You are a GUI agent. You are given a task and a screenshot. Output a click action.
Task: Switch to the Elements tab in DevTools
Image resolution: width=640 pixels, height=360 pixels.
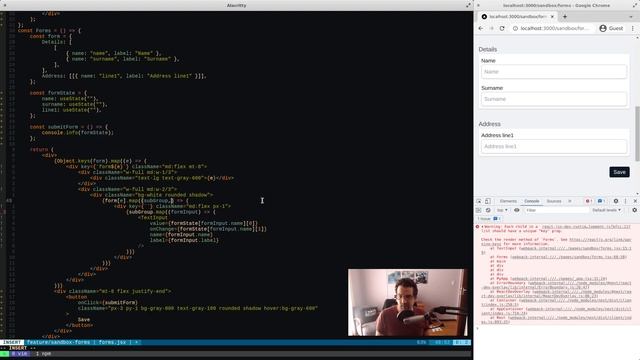(x=508, y=201)
